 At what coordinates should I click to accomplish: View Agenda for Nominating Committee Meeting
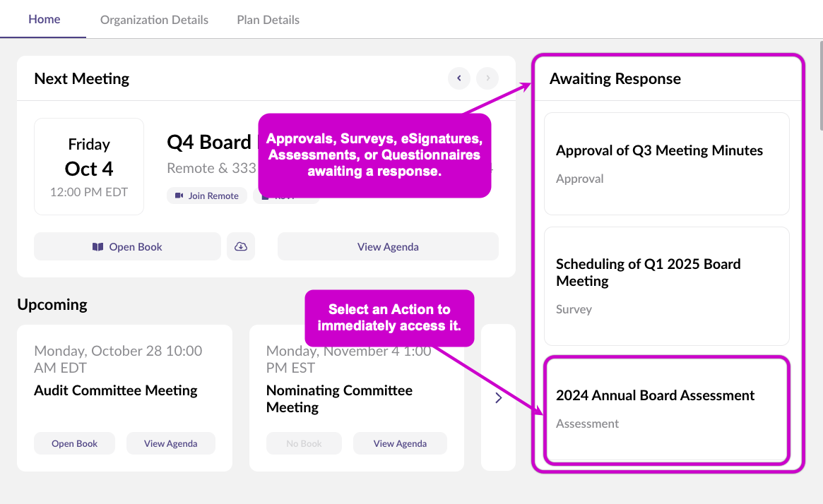point(400,443)
